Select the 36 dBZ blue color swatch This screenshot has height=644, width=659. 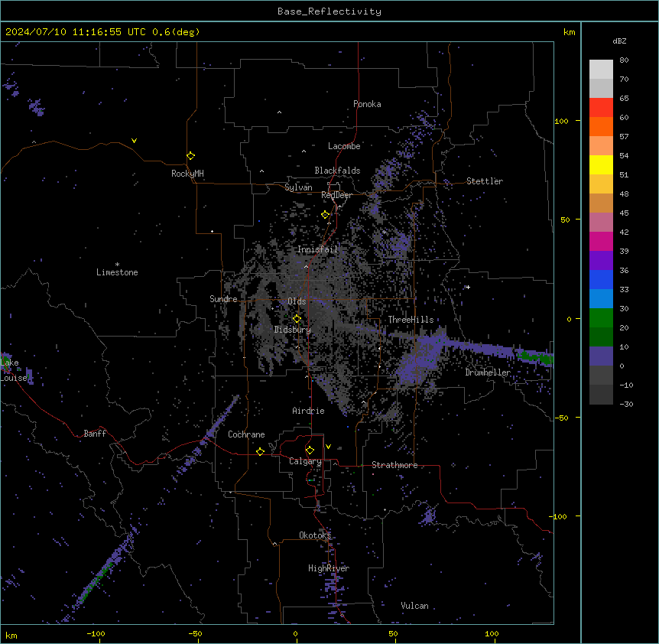pyautogui.click(x=601, y=279)
